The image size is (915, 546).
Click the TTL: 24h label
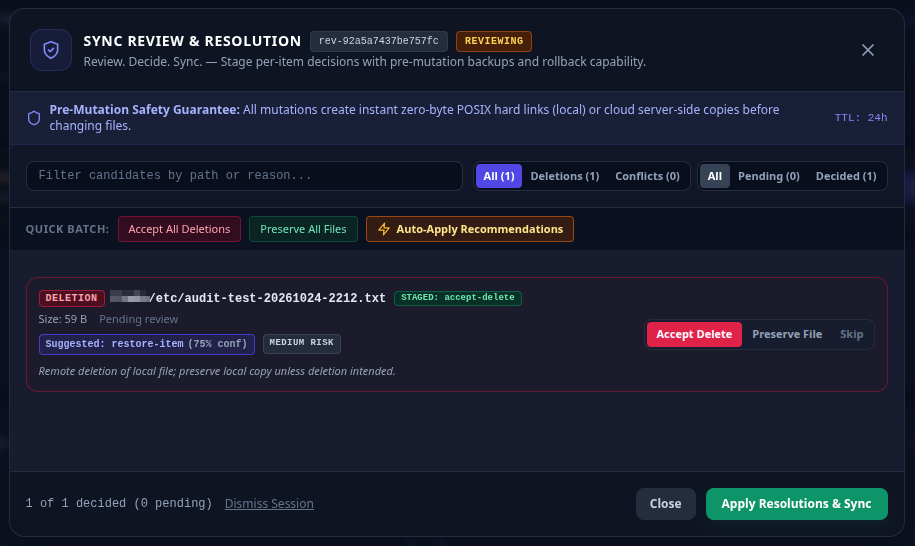coord(861,118)
